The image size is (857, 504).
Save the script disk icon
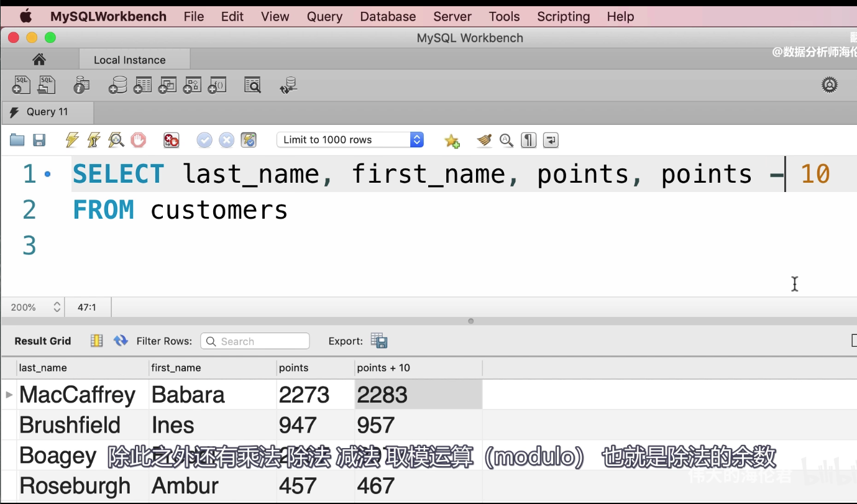(39, 140)
